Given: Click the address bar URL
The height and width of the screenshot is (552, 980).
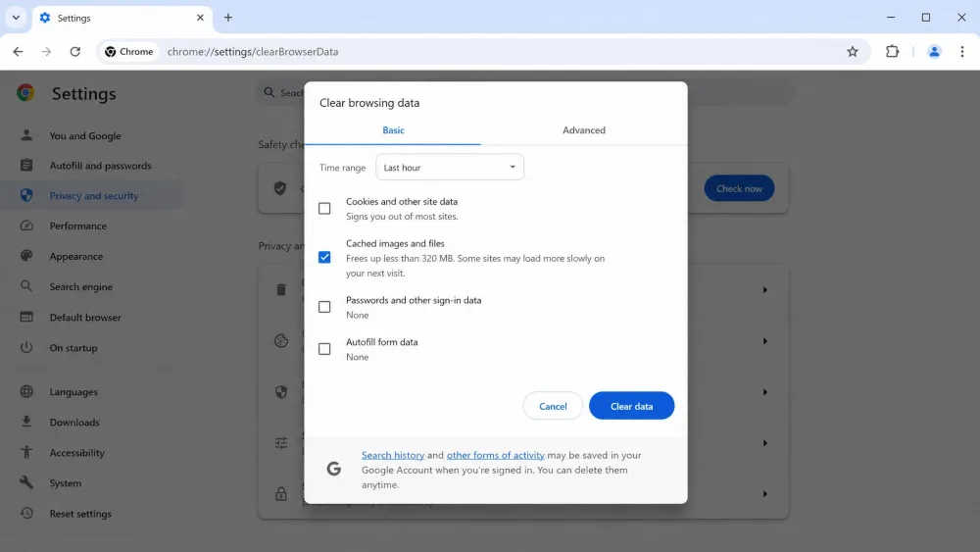Looking at the screenshot, I should [x=253, y=52].
